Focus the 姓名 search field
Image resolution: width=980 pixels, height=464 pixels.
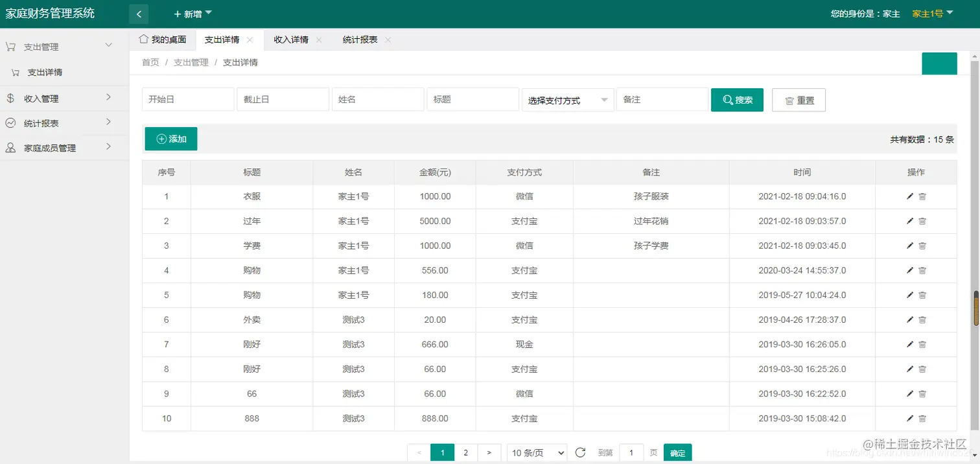[378, 100]
